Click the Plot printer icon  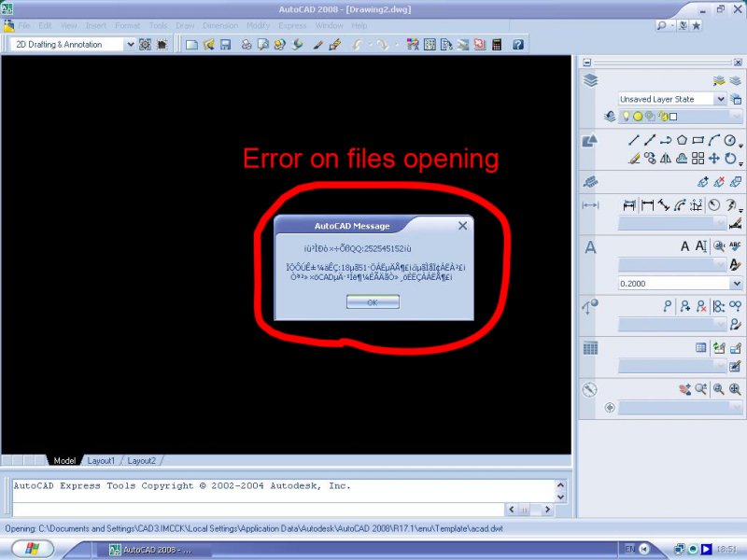pos(247,45)
